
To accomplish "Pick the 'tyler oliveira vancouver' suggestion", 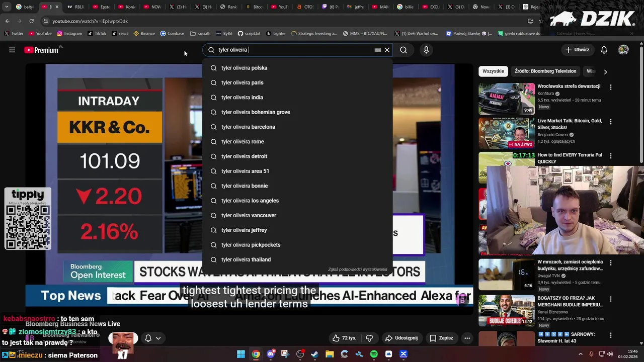I will [x=297, y=215].
